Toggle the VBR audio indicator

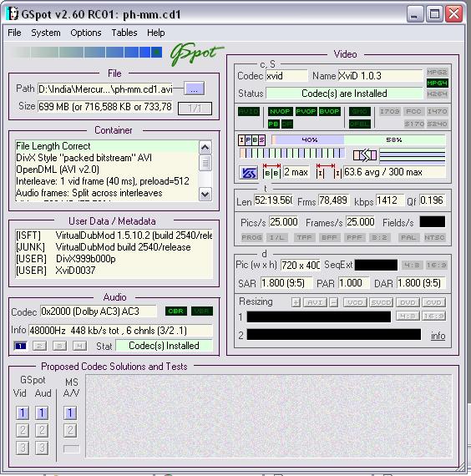pos(201,311)
